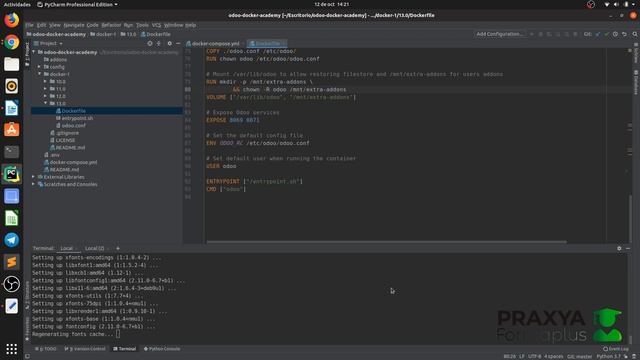Expand External Libraries node

pos(34,177)
